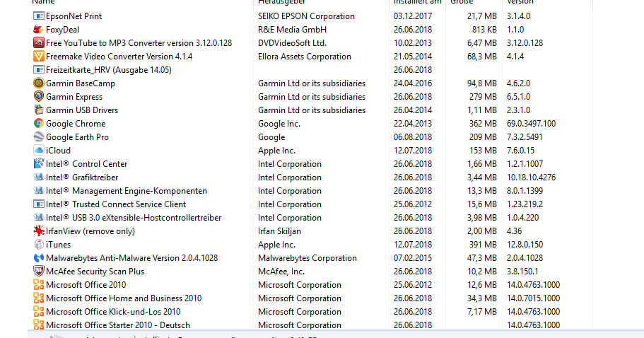
Task: Select the Intel Control Center icon
Action: pos(39,164)
